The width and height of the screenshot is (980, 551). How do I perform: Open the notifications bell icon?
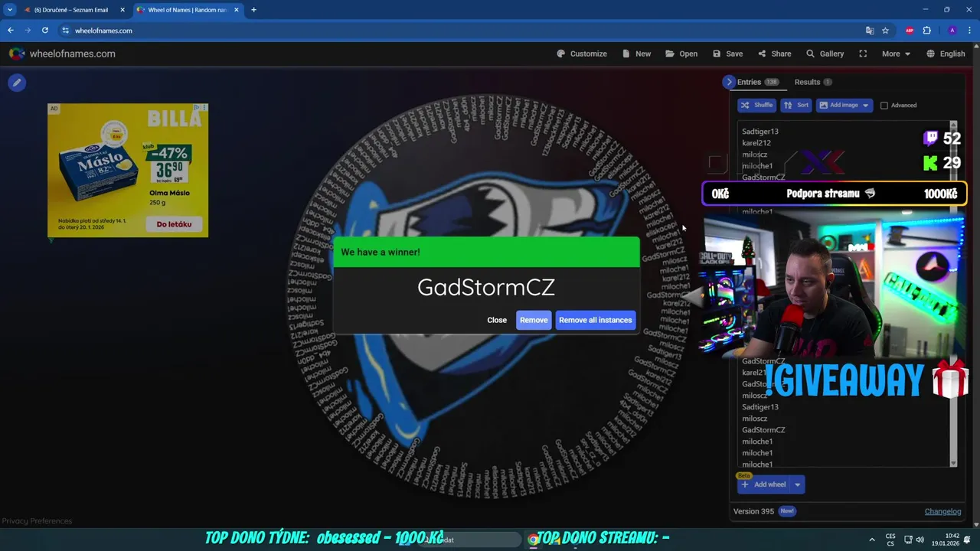coord(968,540)
